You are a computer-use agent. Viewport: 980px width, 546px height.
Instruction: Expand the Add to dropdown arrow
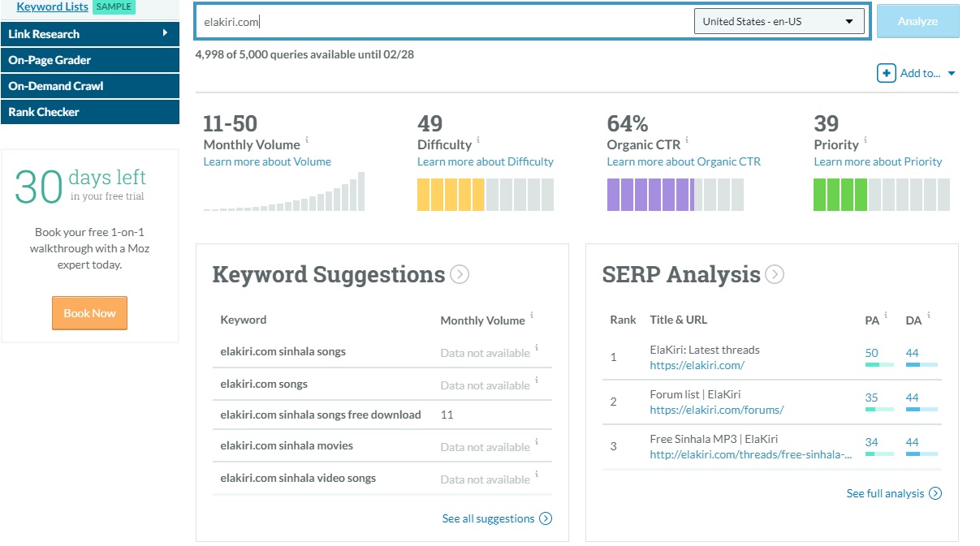[952, 74]
